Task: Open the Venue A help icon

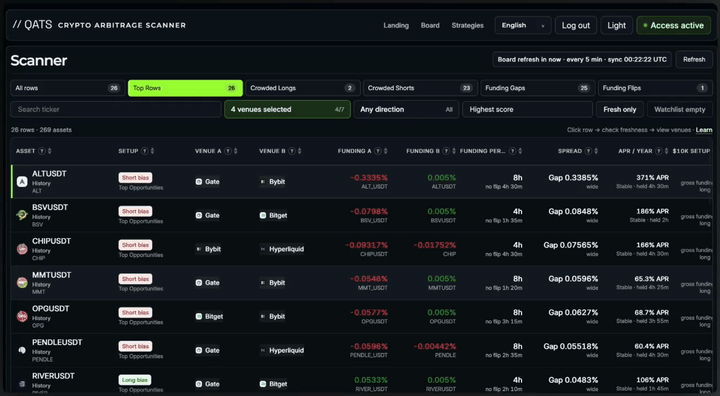Action: click(228, 151)
